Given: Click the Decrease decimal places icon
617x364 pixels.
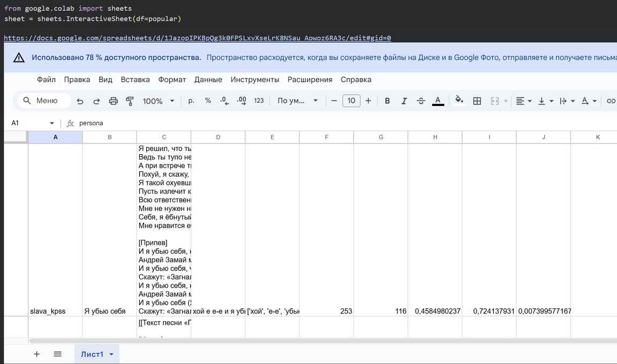Looking at the screenshot, I should [224, 101].
